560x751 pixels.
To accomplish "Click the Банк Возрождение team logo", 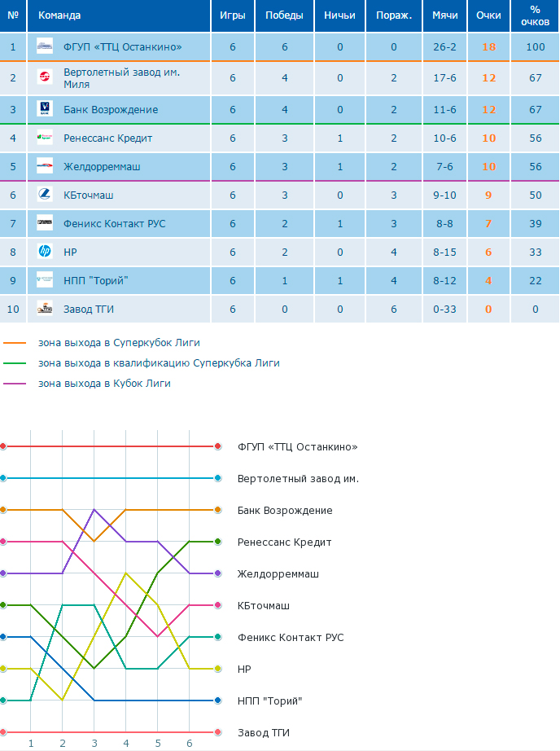I will pyautogui.click(x=45, y=108).
